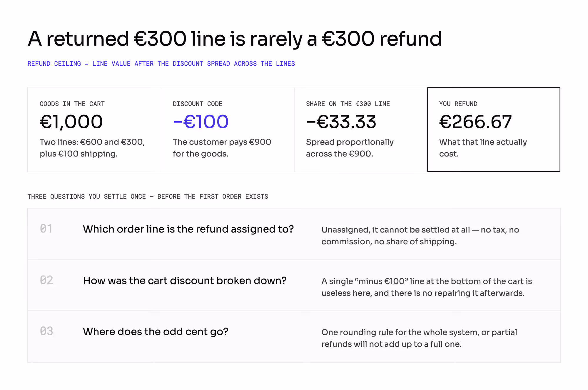Click the −€33.33 share figure

(341, 122)
